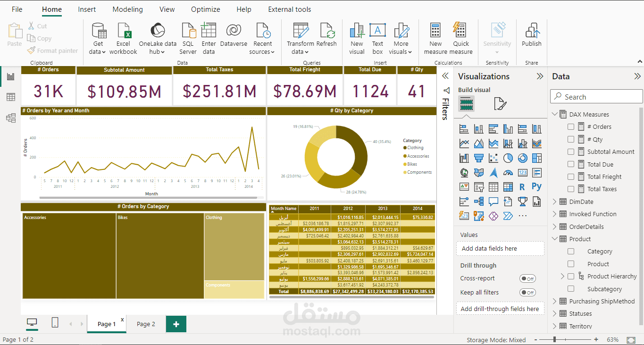Enable the Keep all filters toggle
The width and height of the screenshot is (644, 345).
527,292
